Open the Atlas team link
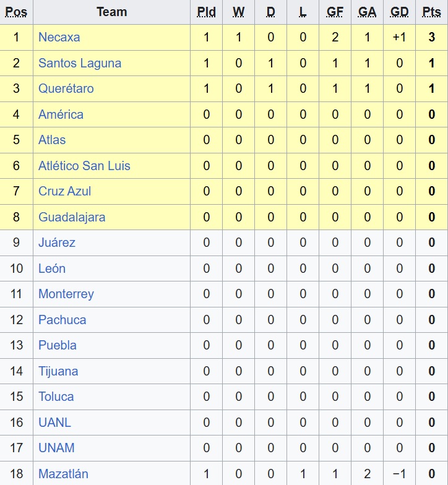 click(x=52, y=140)
